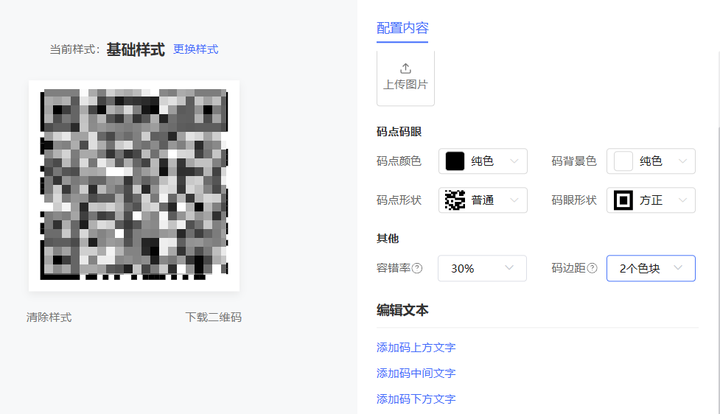Click the 码点码眼 section heading

399,132
